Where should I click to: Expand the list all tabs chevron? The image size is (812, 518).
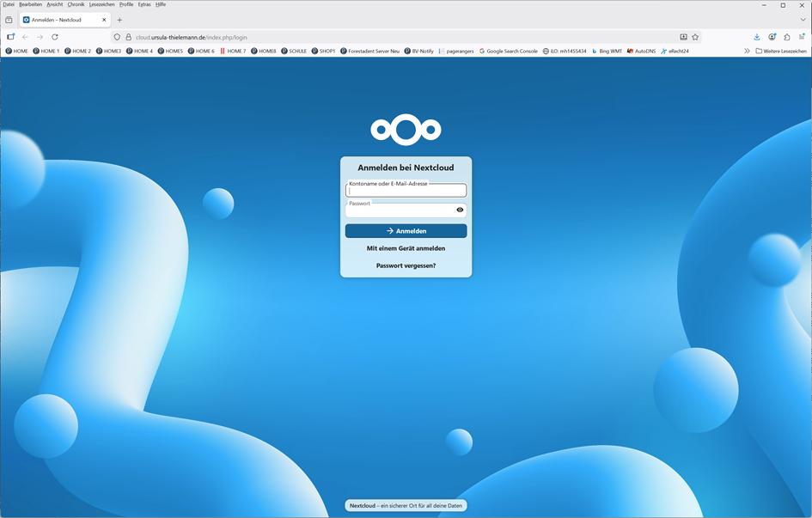803,20
